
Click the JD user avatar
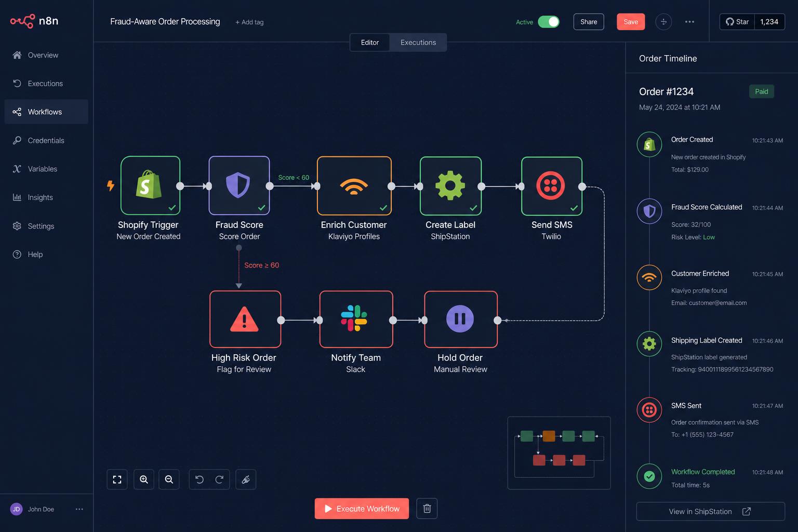coord(17,509)
